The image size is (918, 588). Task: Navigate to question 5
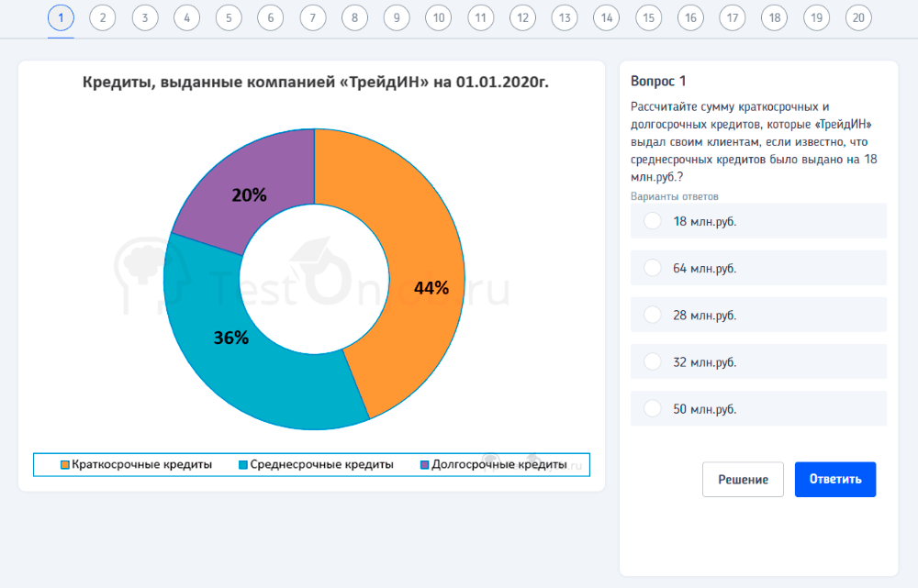coord(229,17)
